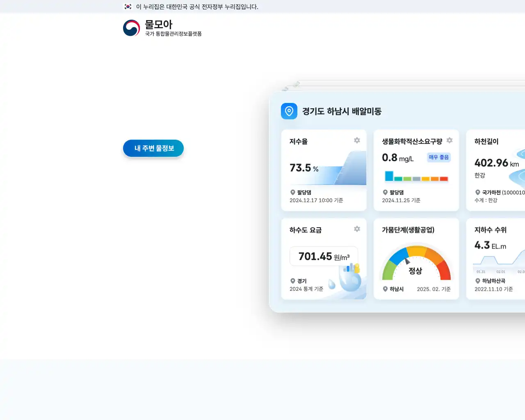The width and height of the screenshot is (525, 420).
Task: Click the 국가 통합물관리정보플랫폼 subtitle
Action: (x=173, y=34)
